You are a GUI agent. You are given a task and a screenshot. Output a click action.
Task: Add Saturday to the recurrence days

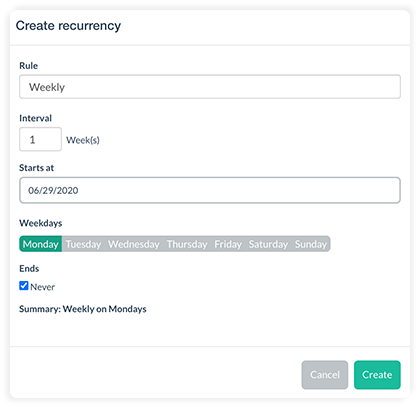click(x=268, y=244)
